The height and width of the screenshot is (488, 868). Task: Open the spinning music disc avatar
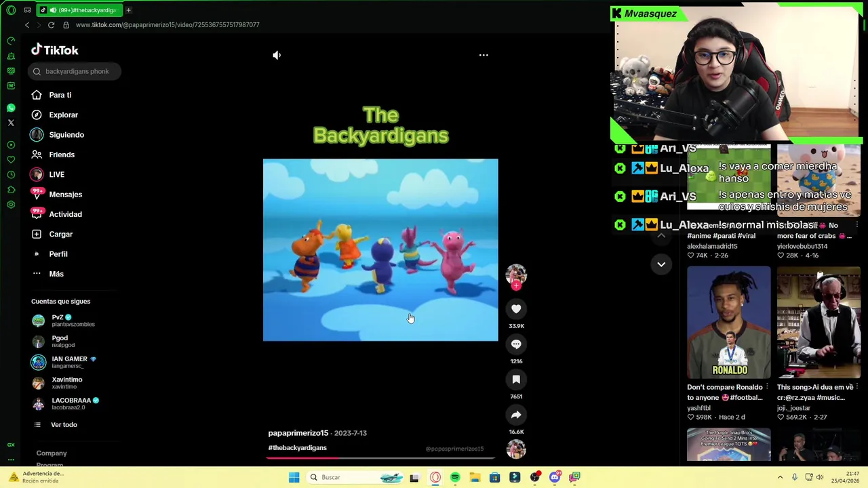pos(516,449)
